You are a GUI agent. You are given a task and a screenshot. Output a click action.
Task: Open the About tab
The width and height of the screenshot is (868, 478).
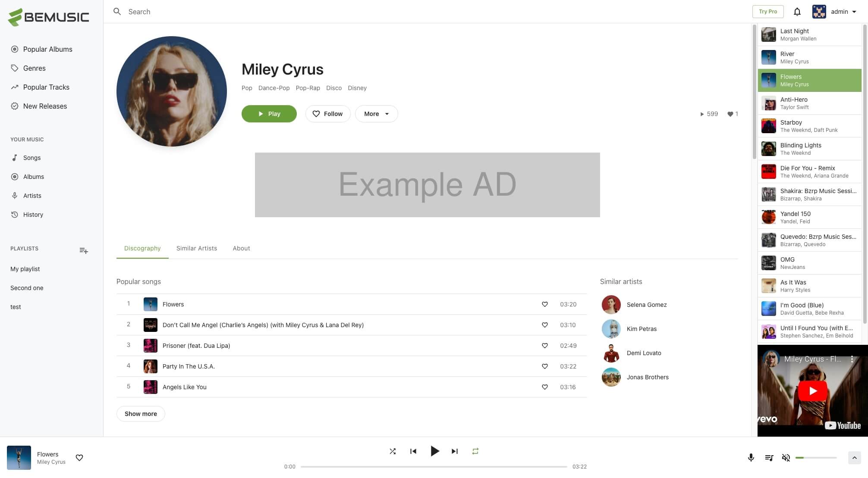tap(241, 248)
